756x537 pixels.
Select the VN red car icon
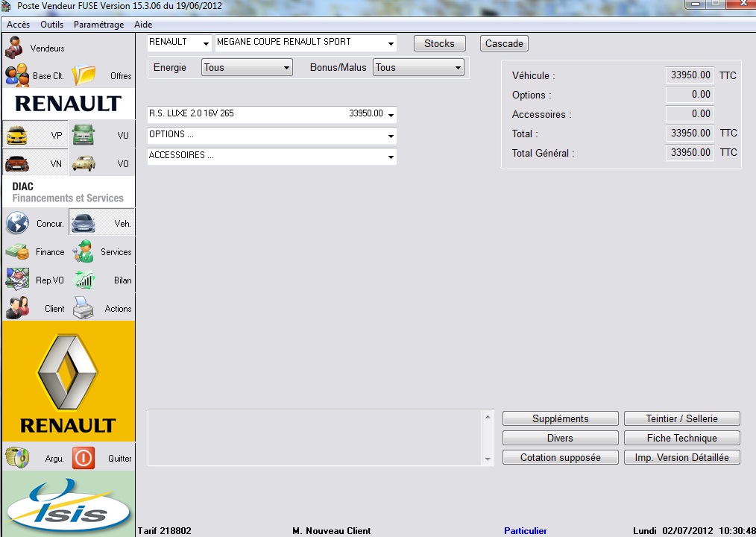click(17, 163)
